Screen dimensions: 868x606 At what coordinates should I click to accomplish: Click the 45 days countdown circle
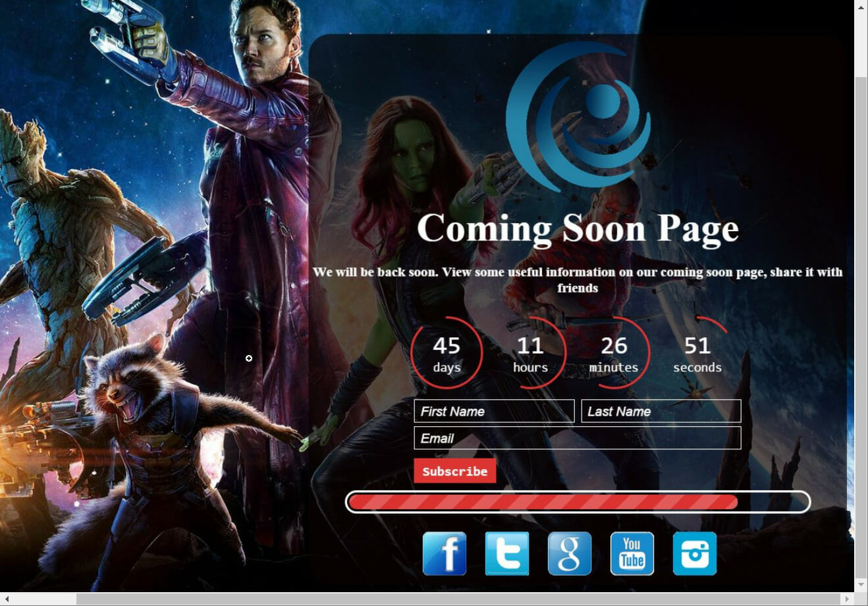[447, 353]
